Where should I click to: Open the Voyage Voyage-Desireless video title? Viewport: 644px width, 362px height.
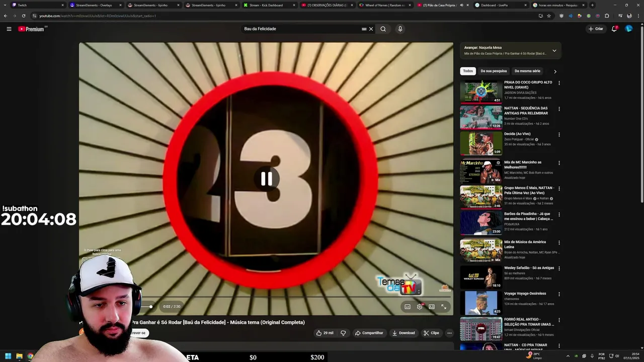(x=525, y=294)
